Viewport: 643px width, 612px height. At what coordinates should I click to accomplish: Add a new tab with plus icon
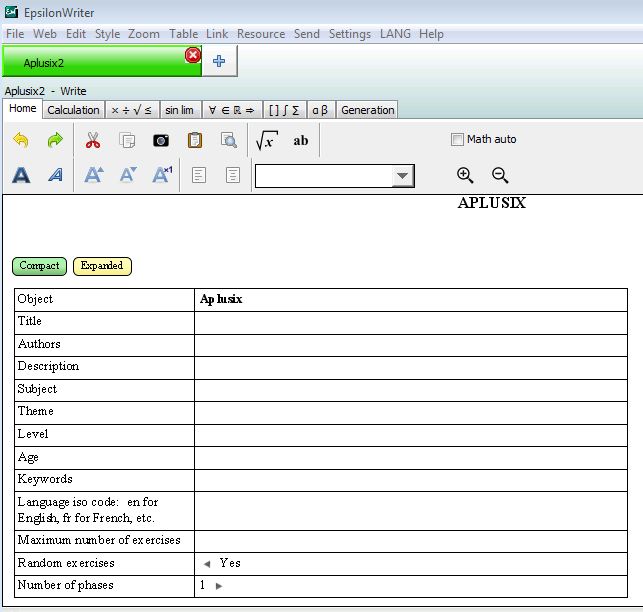pyautogui.click(x=219, y=61)
